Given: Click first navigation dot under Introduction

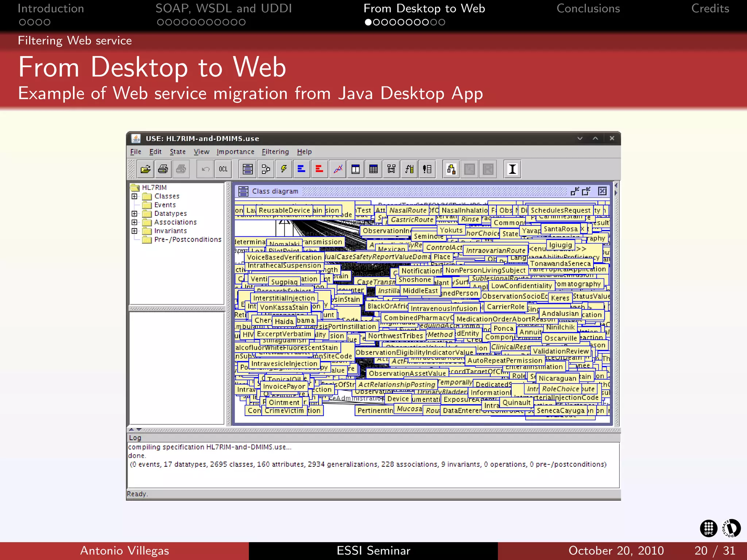Looking at the screenshot, I should 22,22.
